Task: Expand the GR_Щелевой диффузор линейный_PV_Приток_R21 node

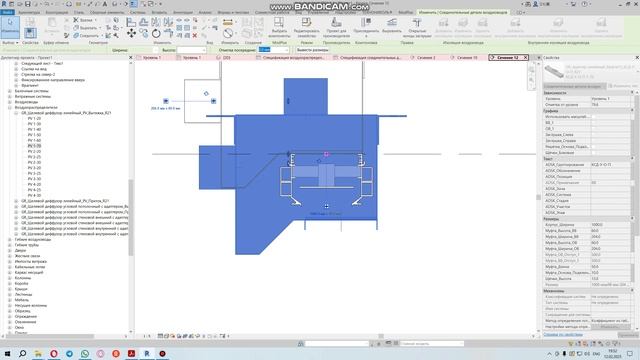Action: pyautogui.click(x=16, y=201)
